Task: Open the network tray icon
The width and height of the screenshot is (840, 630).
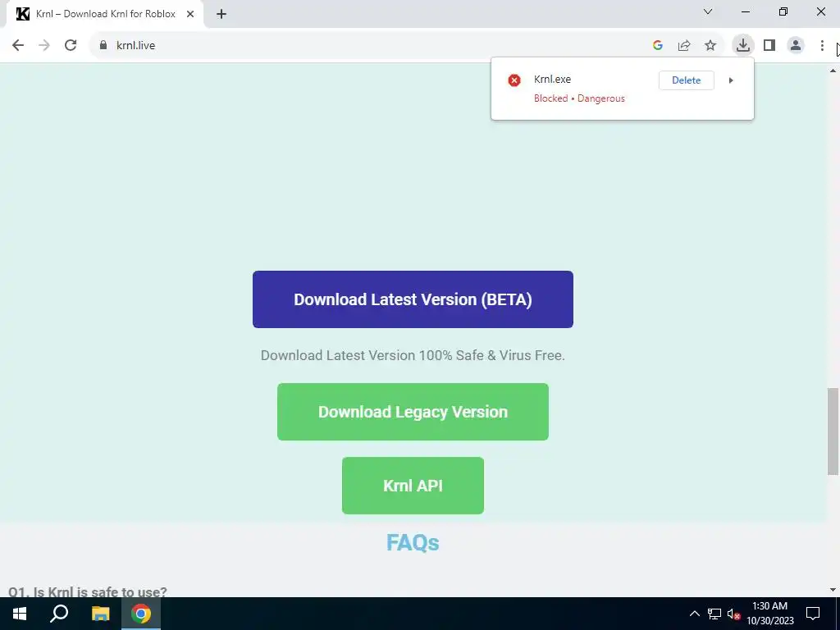Action: click(x=714, y=614)
